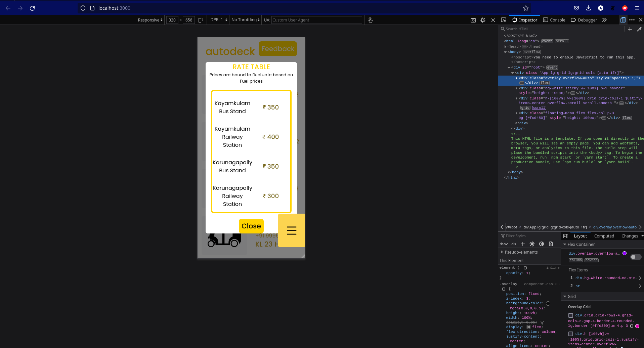Enable the grid overlay for div.grid.grid-rows-4
The width and height of the screenshot is (644, 348).
pos(571,315)
